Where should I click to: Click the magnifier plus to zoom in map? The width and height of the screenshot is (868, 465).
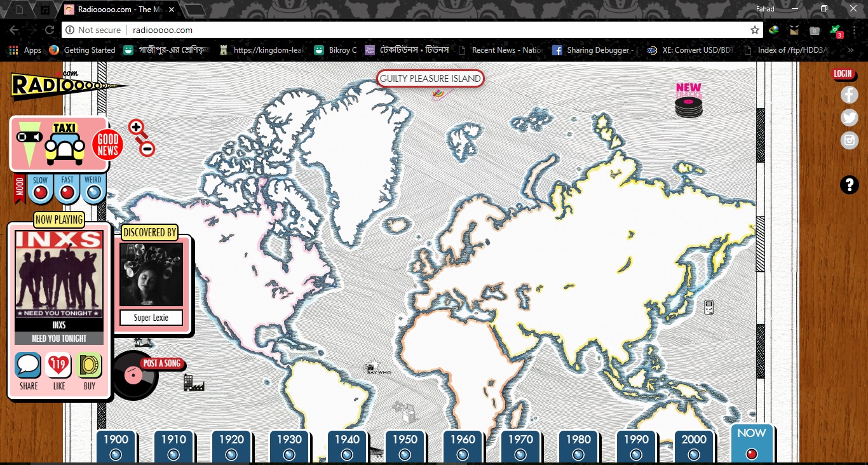(x=136, y=127)
